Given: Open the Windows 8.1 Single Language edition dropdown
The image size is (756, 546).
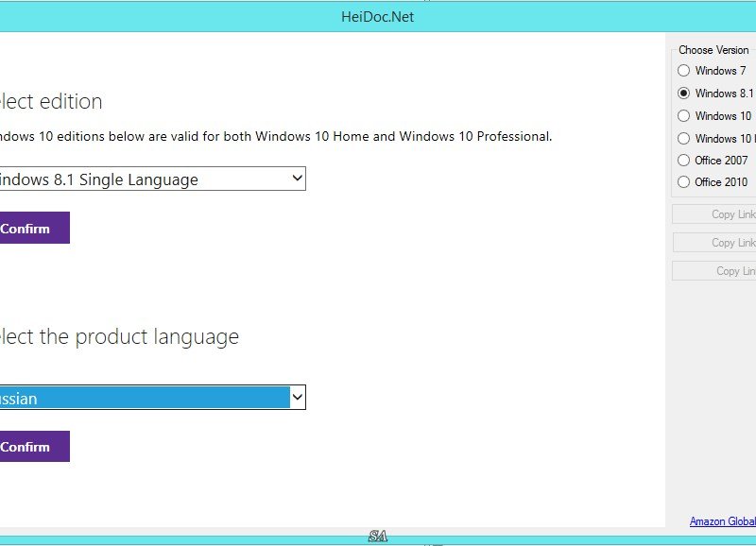Looking at the screenshot, I should click(152, 179).
